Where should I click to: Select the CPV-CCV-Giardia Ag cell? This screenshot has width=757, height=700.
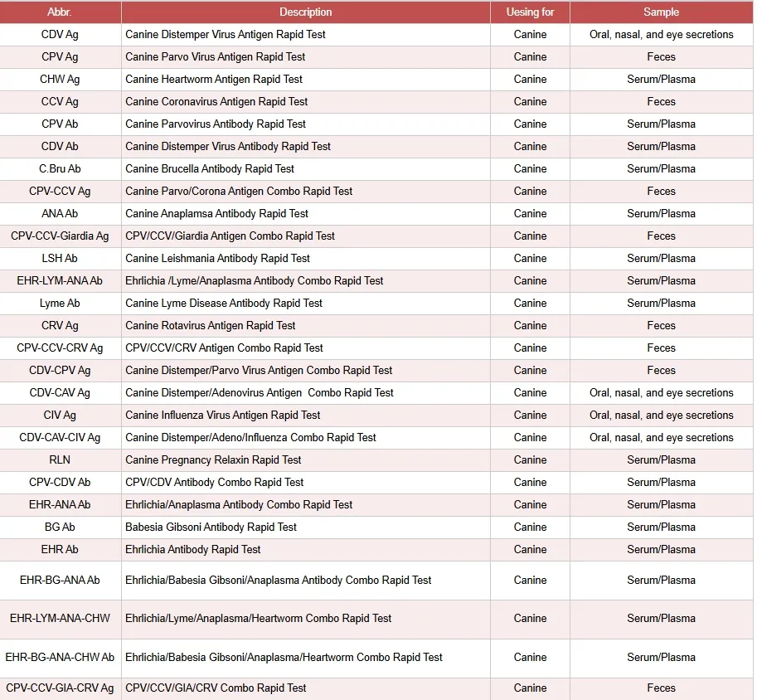coord(60,236)
